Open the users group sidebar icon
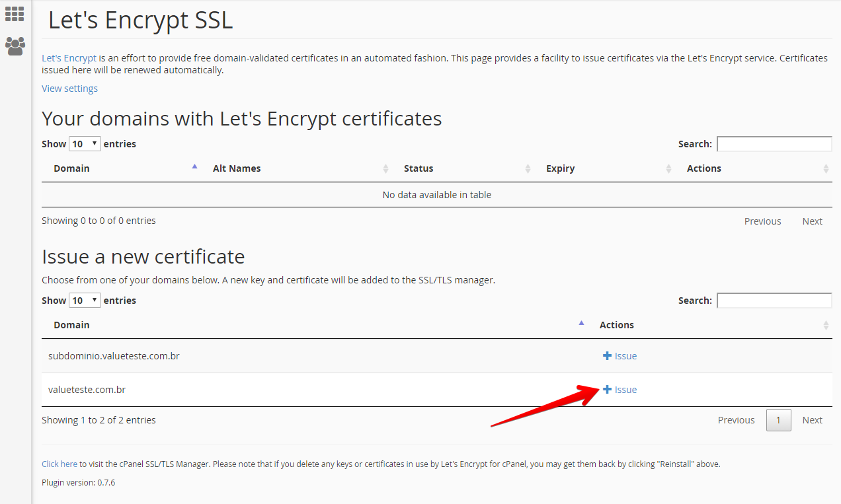841x504 pixels. coord(15,46)
